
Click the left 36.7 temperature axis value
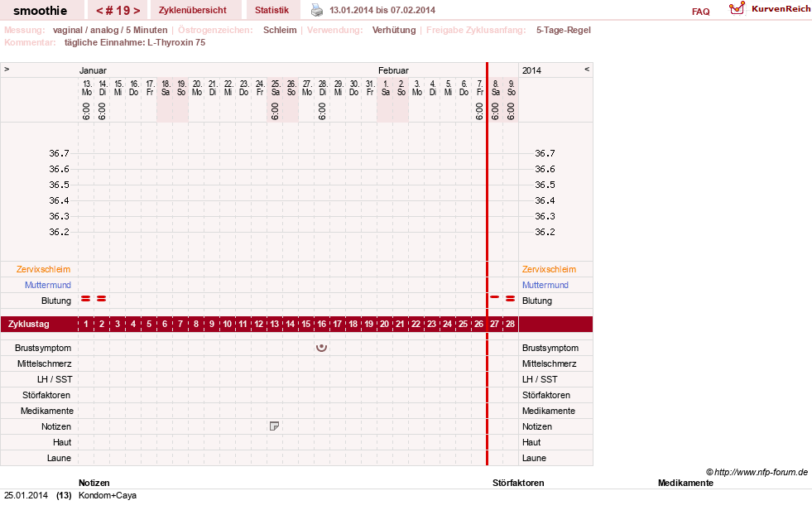pyautogui.click(x=59, y=153)
